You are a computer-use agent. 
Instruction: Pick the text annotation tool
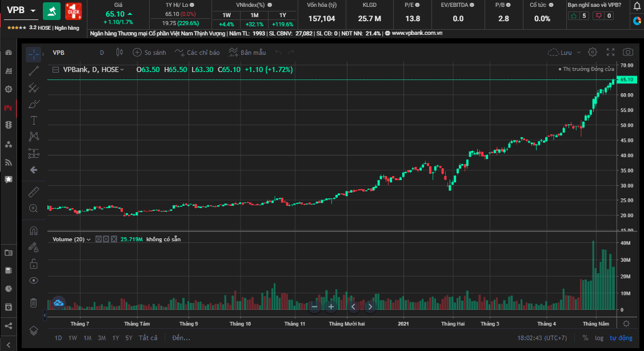[34, 120]
